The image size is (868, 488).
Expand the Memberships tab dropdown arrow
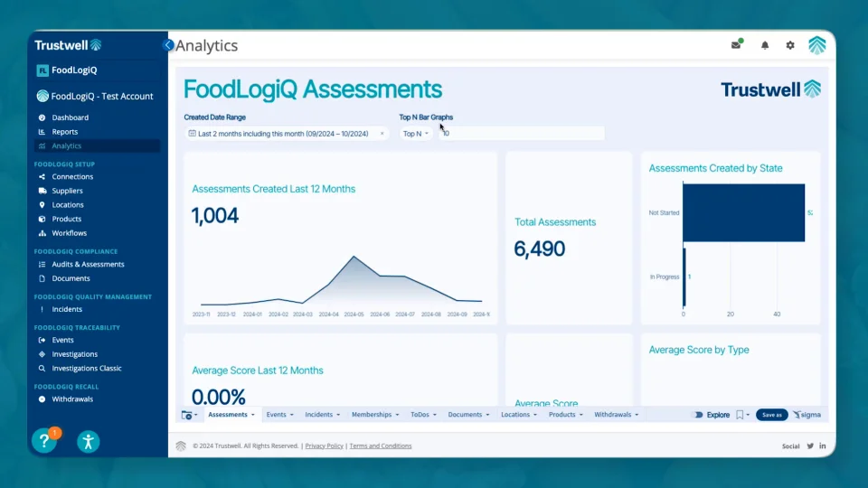pyautogui.click(x=397, y=415)
